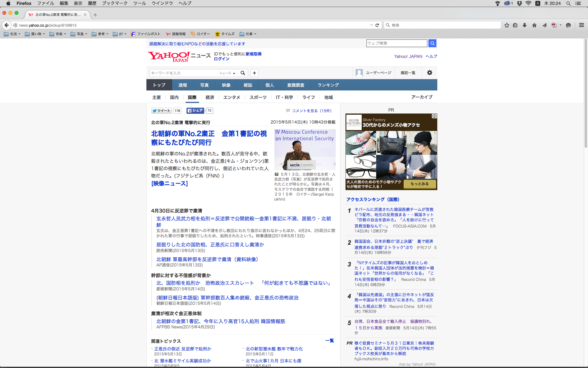Open the 生活 bookmarks folder dropdown
Image resolution: width=588 pixels, height=368 pixels.
coord(13,34)
